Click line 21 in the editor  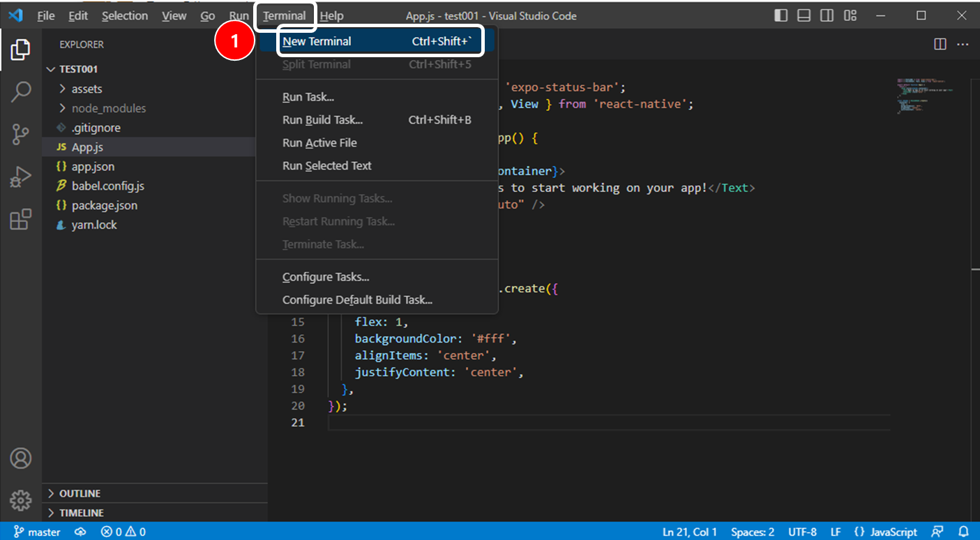pos(608,422)
